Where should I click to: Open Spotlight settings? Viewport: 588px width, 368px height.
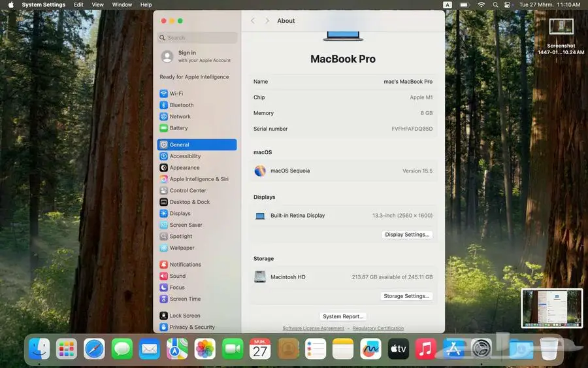click(x=197, y=237)
